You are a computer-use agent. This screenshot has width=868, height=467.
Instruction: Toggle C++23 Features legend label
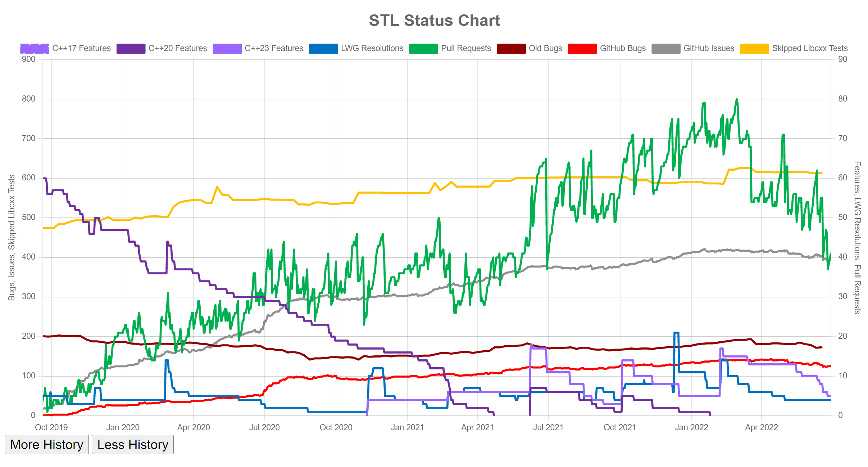tap(274, 48)
